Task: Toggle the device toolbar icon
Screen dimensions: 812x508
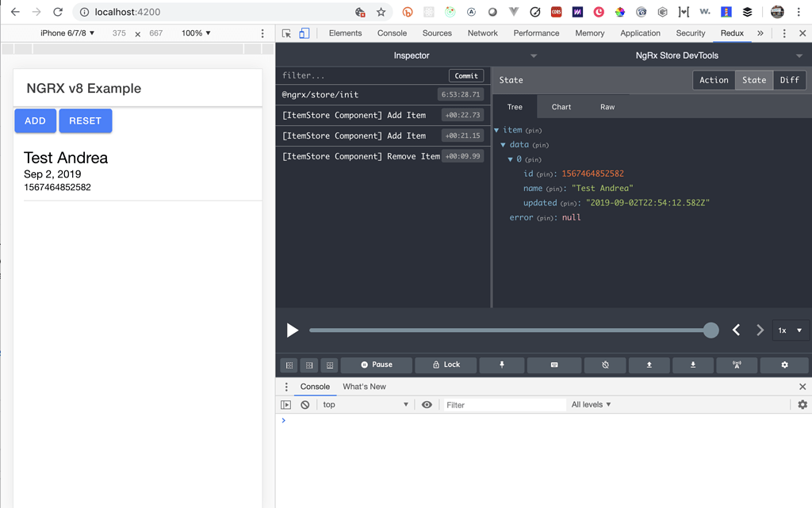Action: click(x=304, y=32)
